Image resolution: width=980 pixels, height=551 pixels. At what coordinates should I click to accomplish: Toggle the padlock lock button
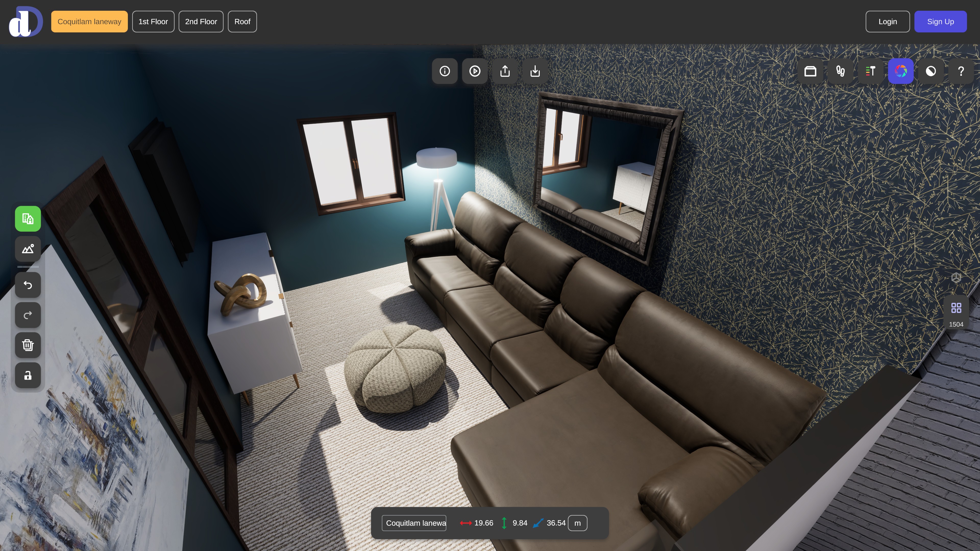click(x=28, y=375)
